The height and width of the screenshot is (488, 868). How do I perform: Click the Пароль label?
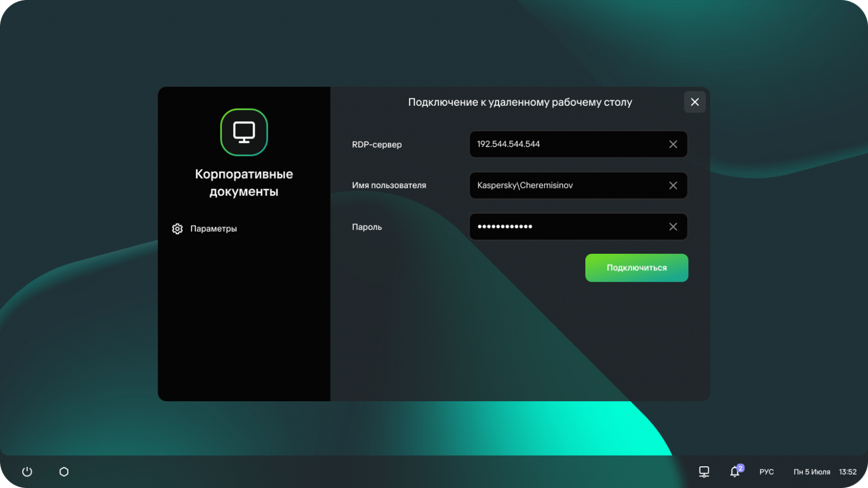(x=367, y=227)
